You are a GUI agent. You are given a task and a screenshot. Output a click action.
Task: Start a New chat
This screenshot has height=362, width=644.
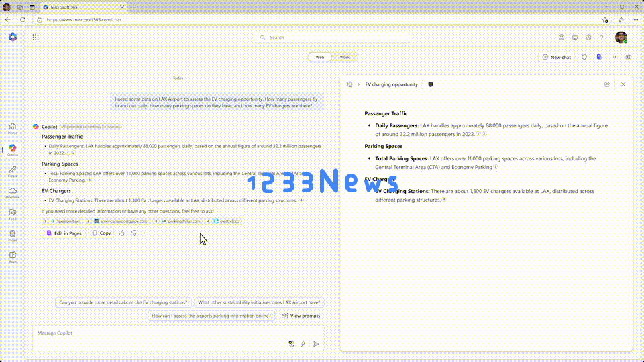tap(557, 57)
